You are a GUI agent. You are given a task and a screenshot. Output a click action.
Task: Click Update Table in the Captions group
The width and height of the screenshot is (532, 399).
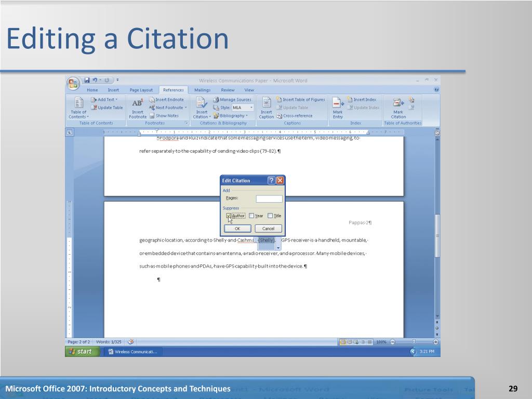(x=292, y=108)
